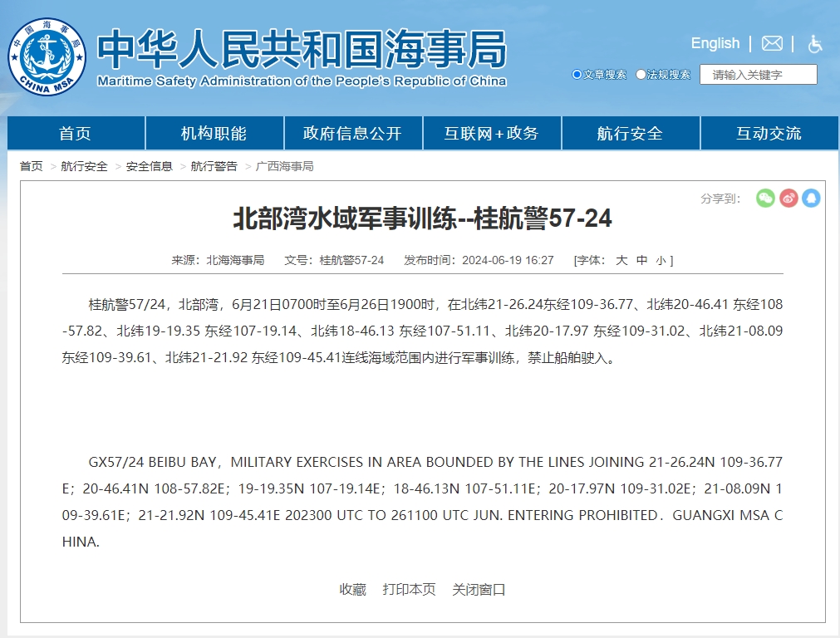Image resolution: width=840 pixels, height=638 pixels.
Task: Open the 首页 navigation tab
Action: tap(76, 134)
